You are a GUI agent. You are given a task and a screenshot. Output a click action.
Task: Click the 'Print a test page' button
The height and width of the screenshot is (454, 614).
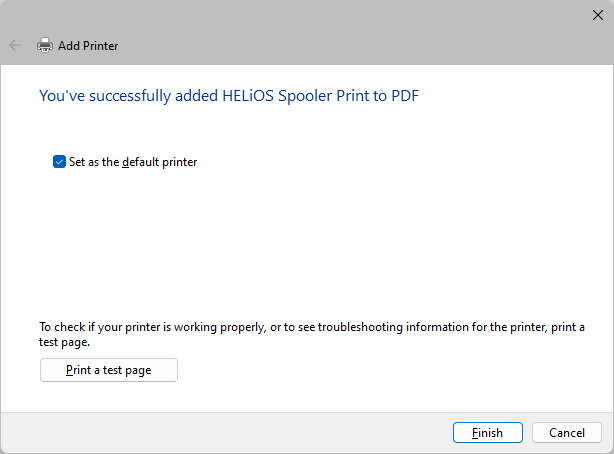(x=109, y=370)
